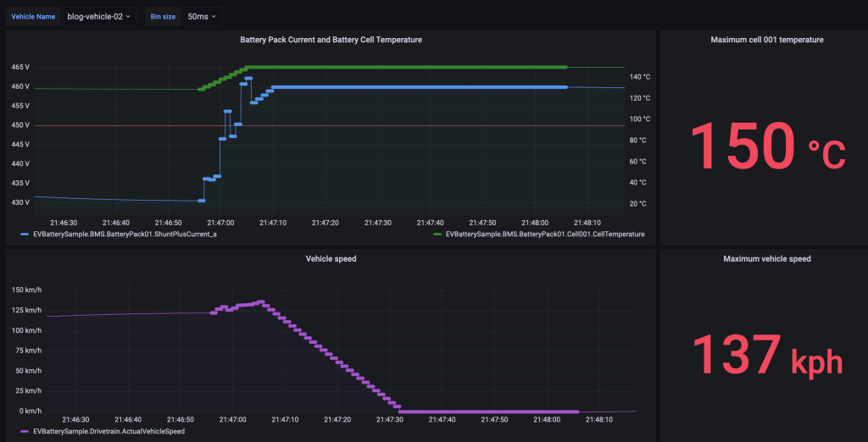The width and height of the screenshot is (868, 442).
Task: Open the Maximum vehicle speed panel title
Action: point(766,258)
